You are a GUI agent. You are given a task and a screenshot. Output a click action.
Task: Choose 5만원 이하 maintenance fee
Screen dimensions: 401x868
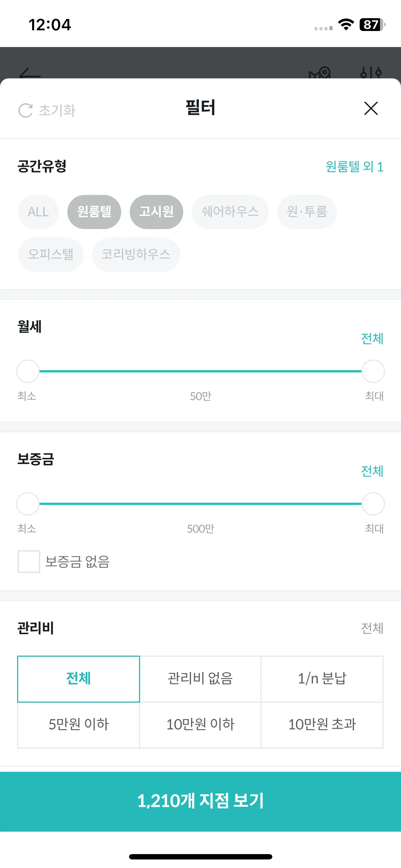[x=79, y=725]
